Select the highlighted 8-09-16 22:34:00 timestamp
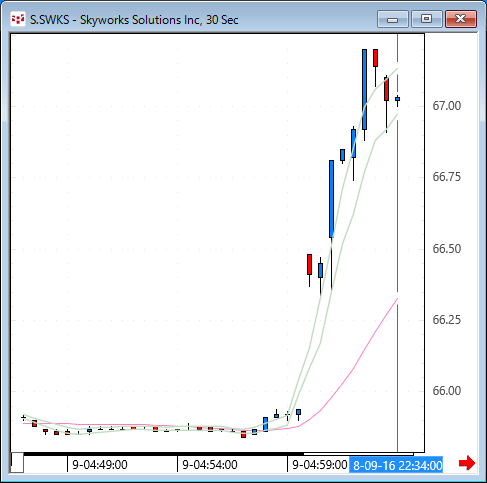This screenshot has width=487, height=483. [396, 465]
